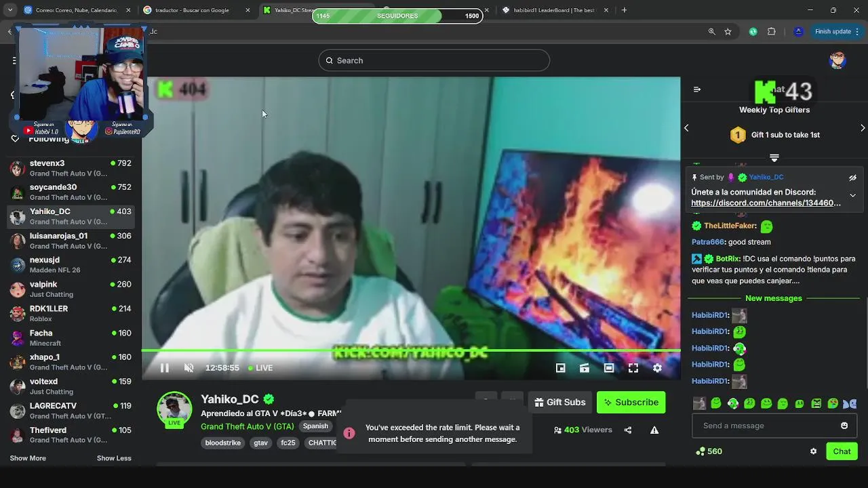Open valpink Just Chatting channel

(71, 289)
